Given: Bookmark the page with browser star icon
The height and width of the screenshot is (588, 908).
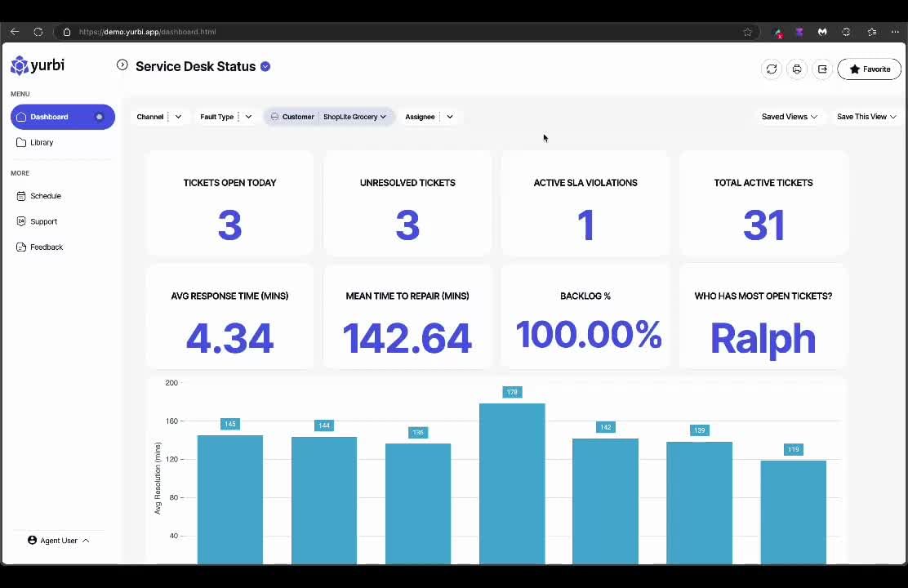Looking at the screenshot, I should pos(747,32).
